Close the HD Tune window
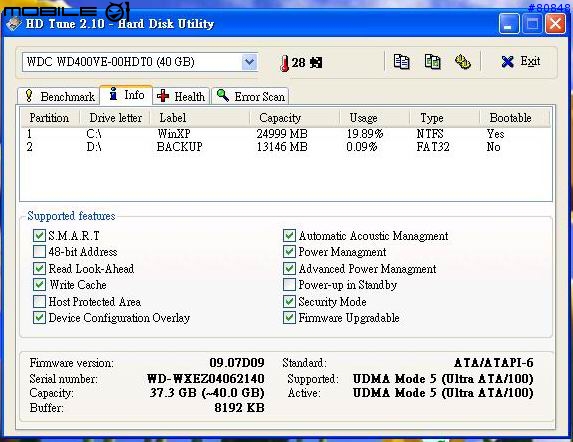The height and width of the screenshot is (442, 573). coord(555,24)
